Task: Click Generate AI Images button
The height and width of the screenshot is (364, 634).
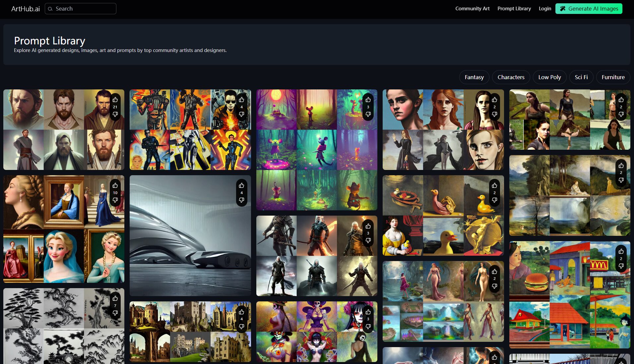Action: 589,9
